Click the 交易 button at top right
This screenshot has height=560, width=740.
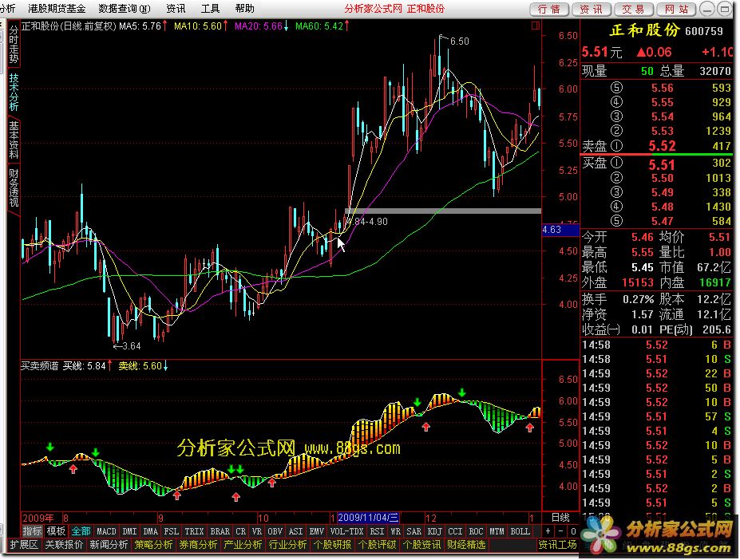click(x=634, y=9)
